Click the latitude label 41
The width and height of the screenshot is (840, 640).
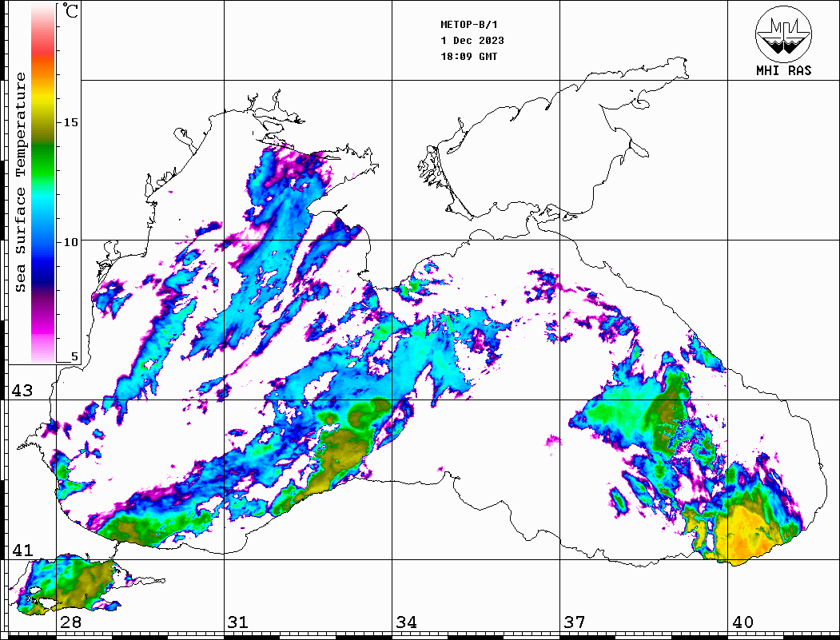coord(22,550)
